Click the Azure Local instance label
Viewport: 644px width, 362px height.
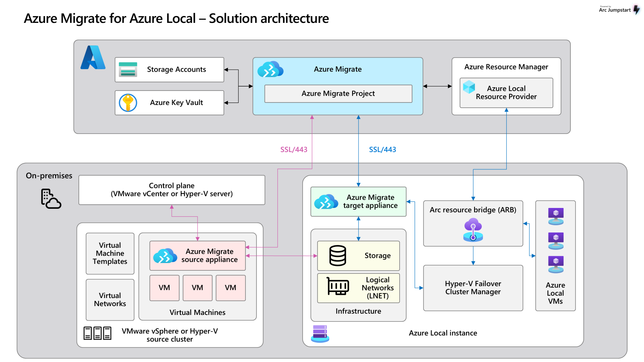coord(443,333)
